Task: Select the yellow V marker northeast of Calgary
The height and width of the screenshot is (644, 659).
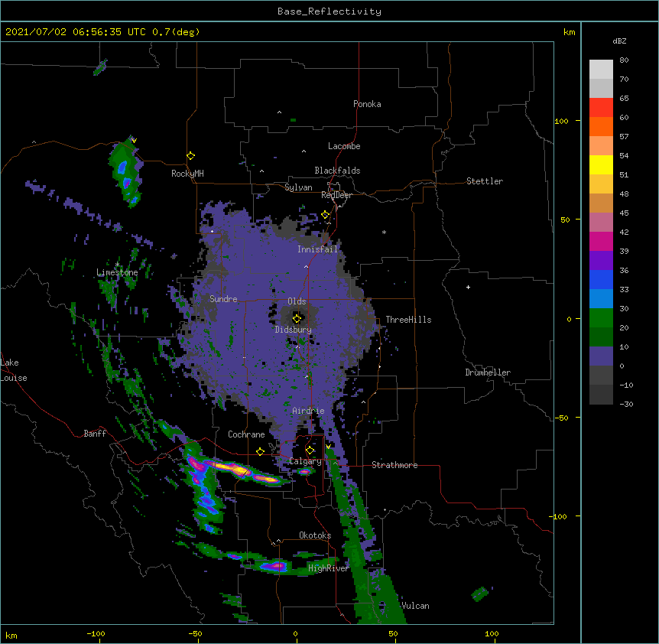Action: point(328,447)
